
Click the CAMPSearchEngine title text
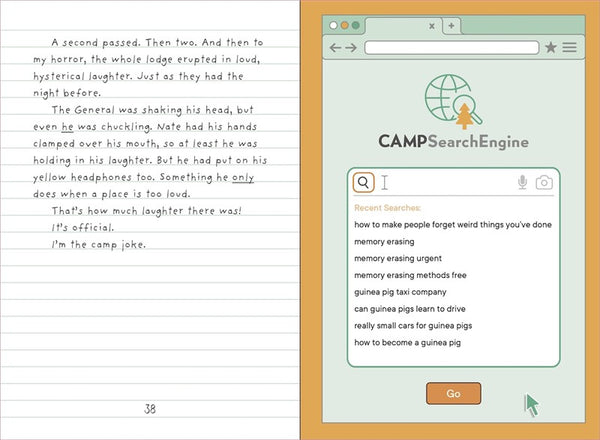pos(453,142)
